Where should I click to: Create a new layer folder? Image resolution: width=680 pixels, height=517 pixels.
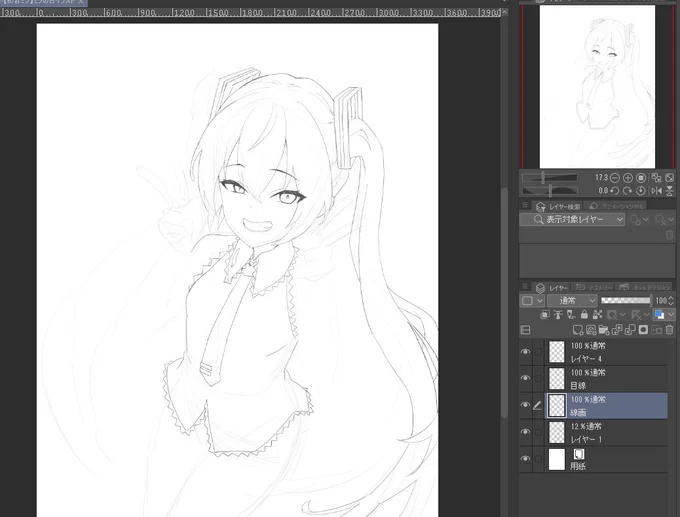coord(604,330)
